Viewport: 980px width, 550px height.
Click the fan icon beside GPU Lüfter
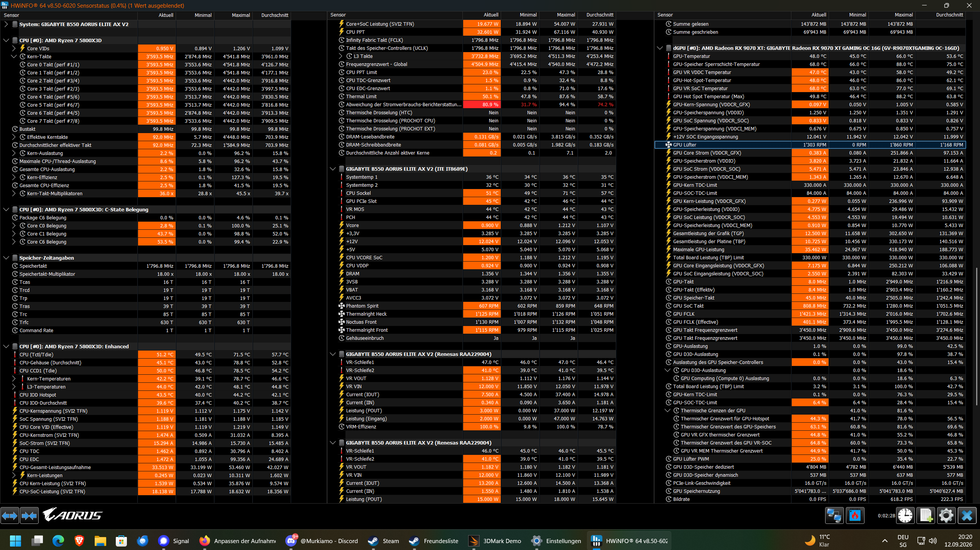668,145
